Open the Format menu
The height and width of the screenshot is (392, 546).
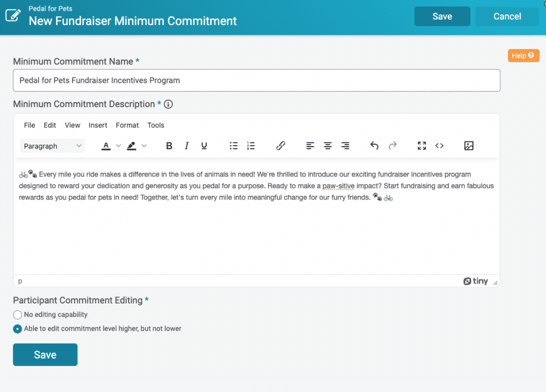coord(127,125)
